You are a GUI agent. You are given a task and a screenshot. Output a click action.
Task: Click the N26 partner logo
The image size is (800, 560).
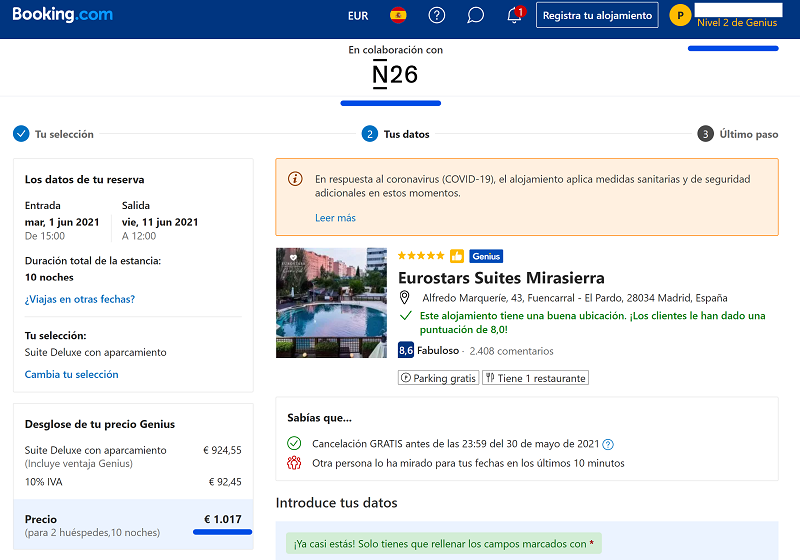pos(394,74)
